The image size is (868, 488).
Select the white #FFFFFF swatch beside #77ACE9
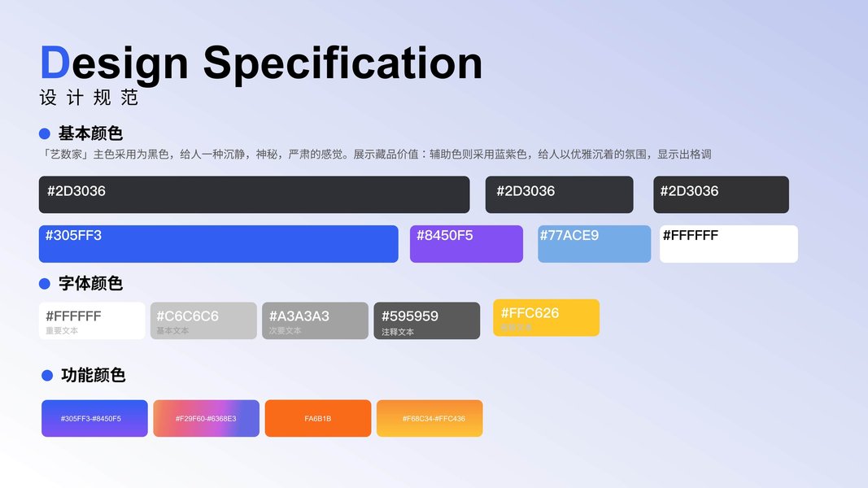tap(728, 244)
